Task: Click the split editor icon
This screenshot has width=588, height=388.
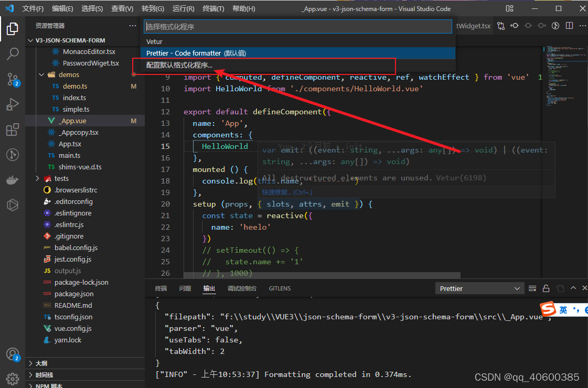Action: pos(569,26)
